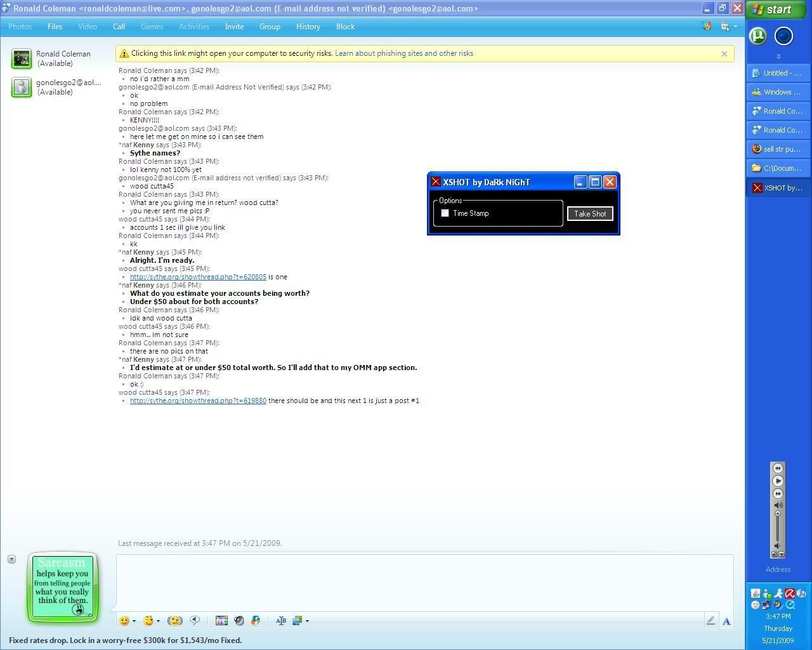Start a voice clip with speech bubble icon

(x=195, y=621)
